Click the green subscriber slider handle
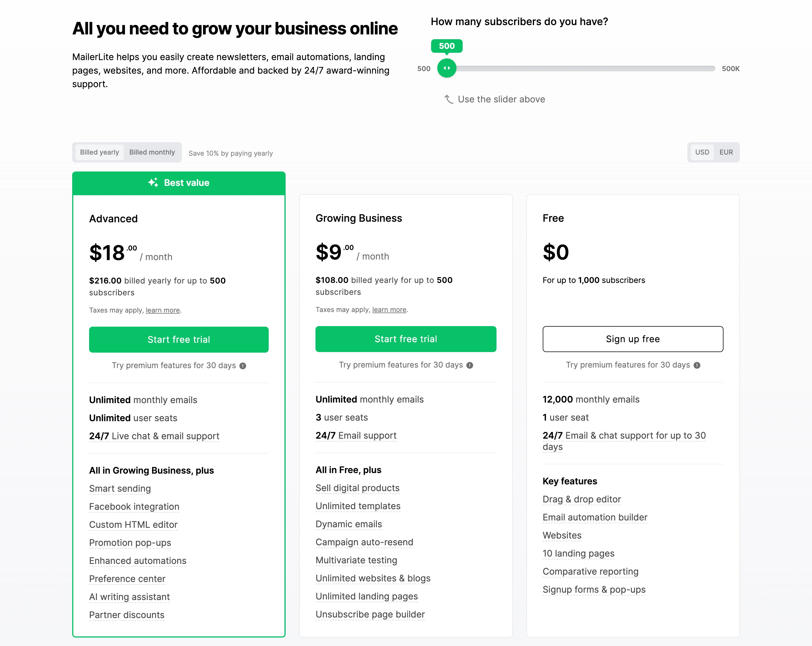 447,68
